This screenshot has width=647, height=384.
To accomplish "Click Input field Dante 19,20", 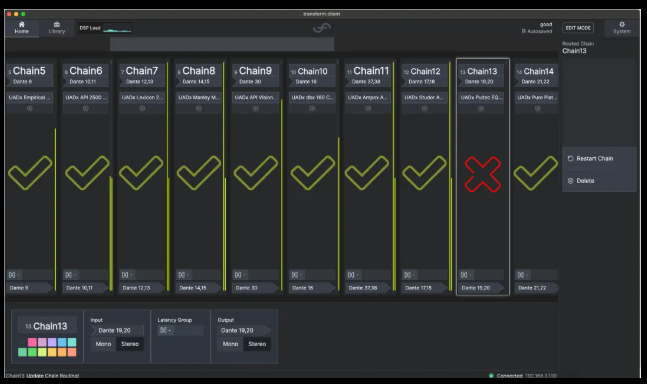I will click(x=117, y=330).
